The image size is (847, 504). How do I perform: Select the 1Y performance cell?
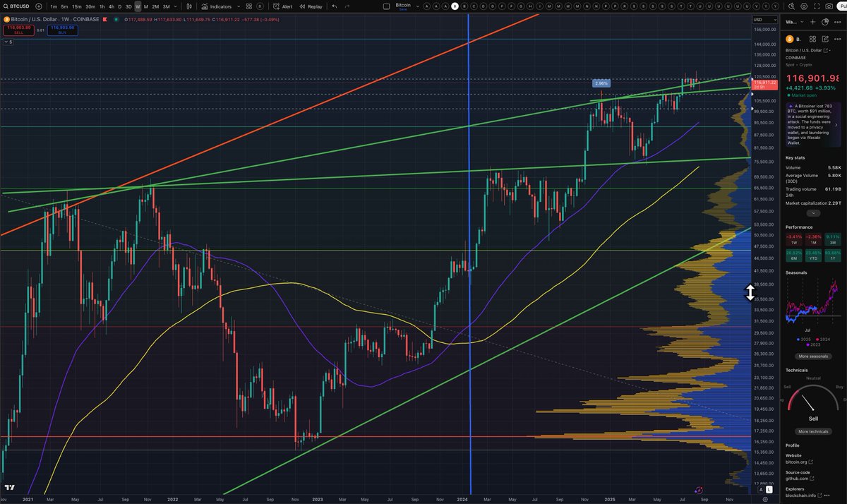coord(833,256)
